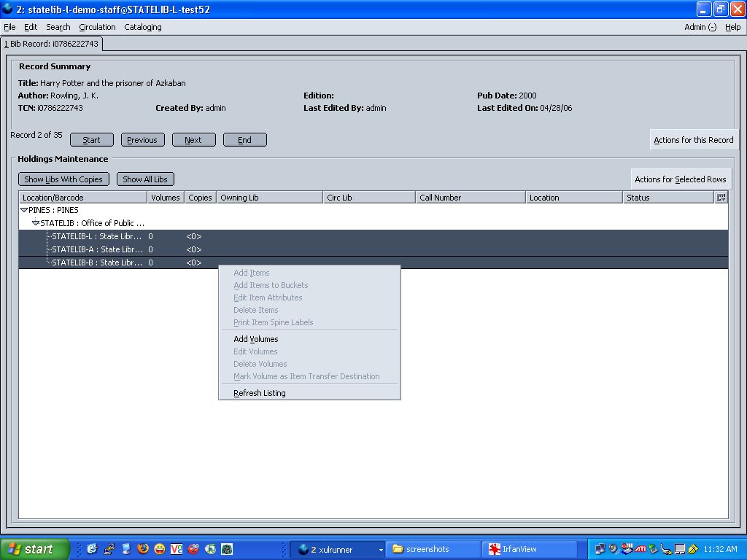Viewport: 747px width, 560px height.
Task: Open the column picker icon in list header
Action: point(721,197)
